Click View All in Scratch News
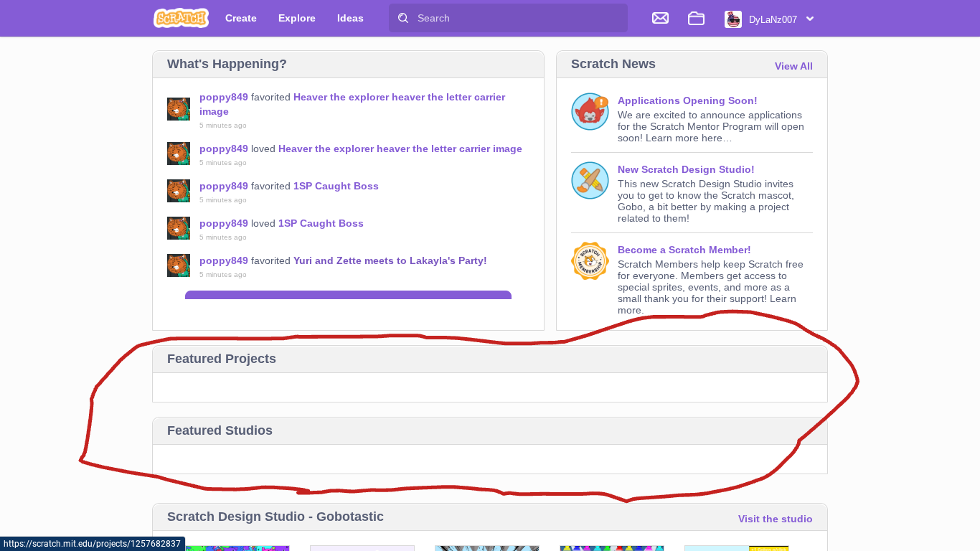This screenshot has height=551, width=980. 793,66
